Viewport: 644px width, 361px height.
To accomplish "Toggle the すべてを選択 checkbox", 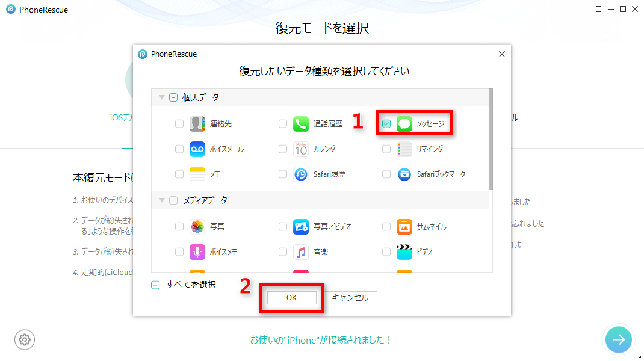I will (x=155, y=285).
